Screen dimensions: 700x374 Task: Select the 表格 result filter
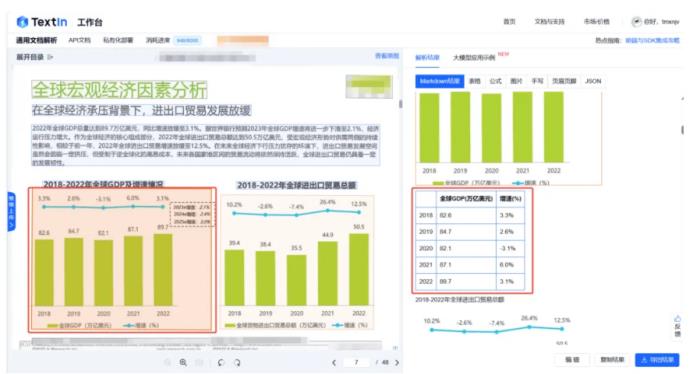[x=475, y=81]
